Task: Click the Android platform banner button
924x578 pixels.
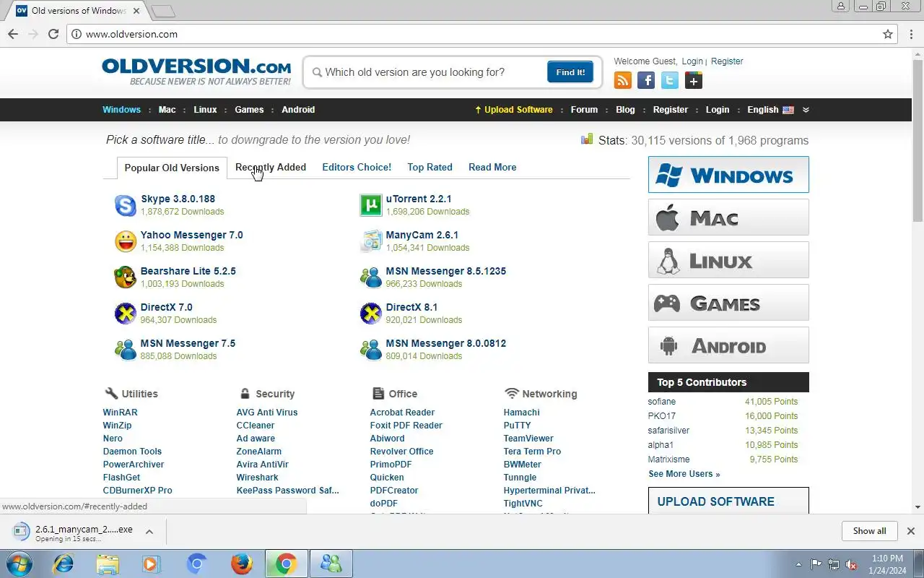Action: 728,345
